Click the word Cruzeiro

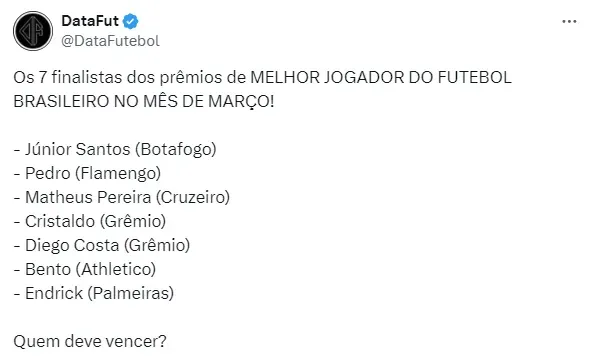pyautogui.click(x=193, y=197)
